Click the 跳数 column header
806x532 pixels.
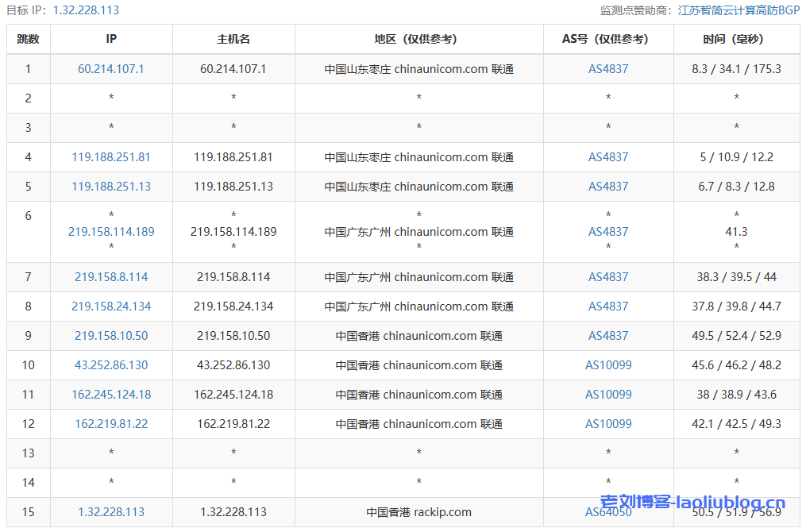click(x=29, y=39)
